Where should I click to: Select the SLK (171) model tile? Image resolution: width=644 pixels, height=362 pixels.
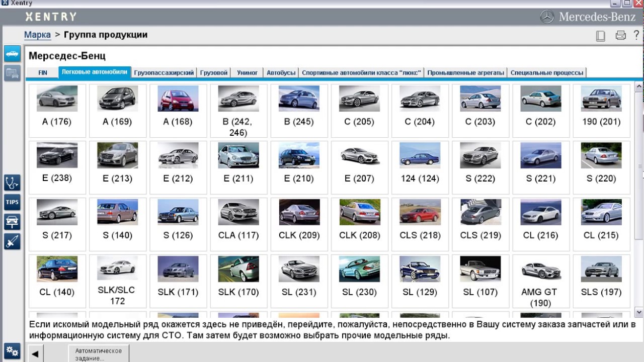click(178, 281)
